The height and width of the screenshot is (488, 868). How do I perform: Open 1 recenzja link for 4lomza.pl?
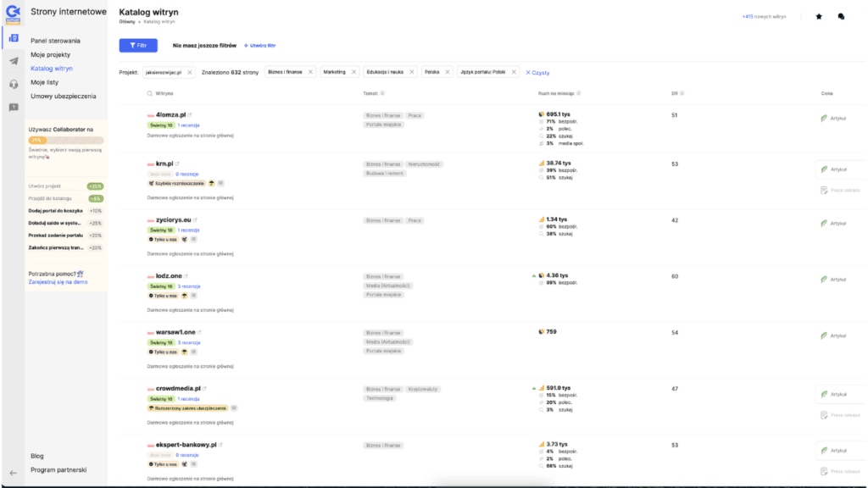[x=188, y=125]
